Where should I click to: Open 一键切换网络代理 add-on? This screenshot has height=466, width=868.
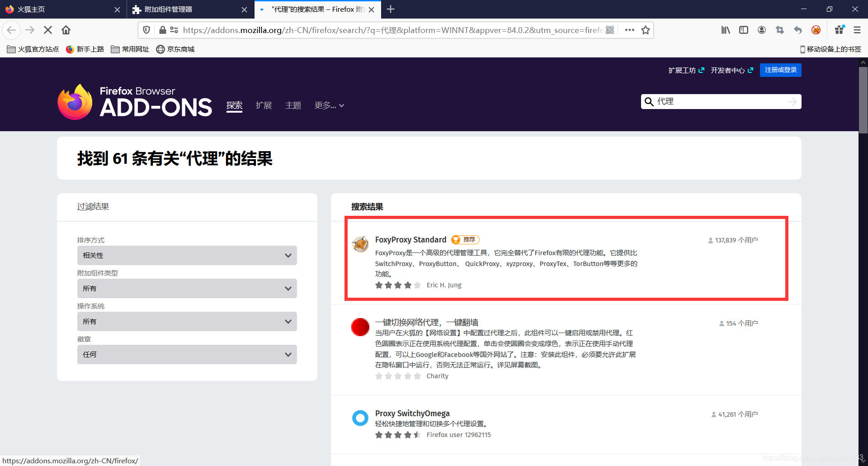pos(426,322)
